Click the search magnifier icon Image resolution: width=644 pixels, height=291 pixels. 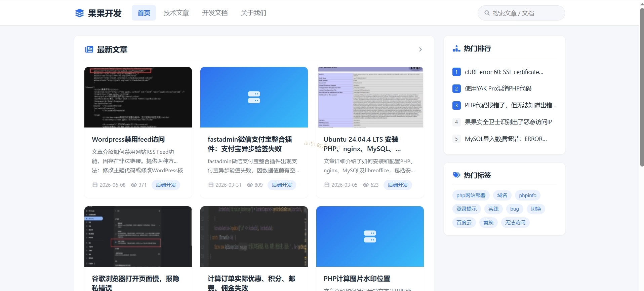tap(487, 13)
